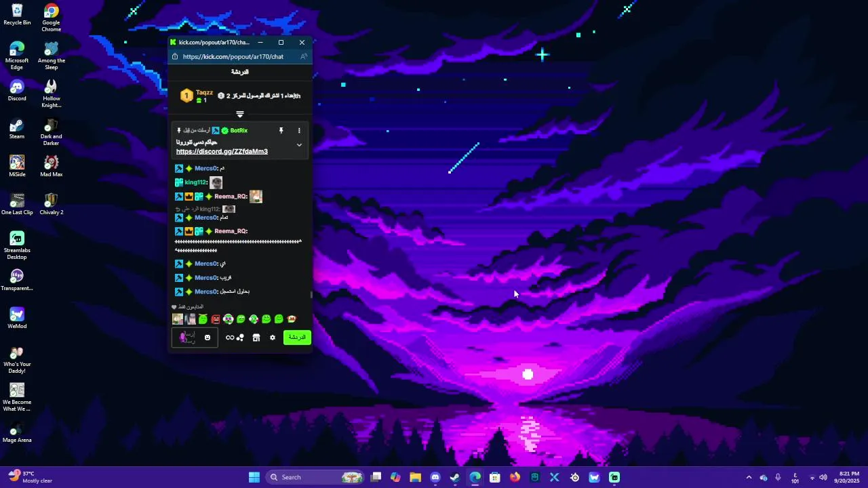Pick the red angry face quick emote
Screen dimensions: 868x488
tap(216, 319)
